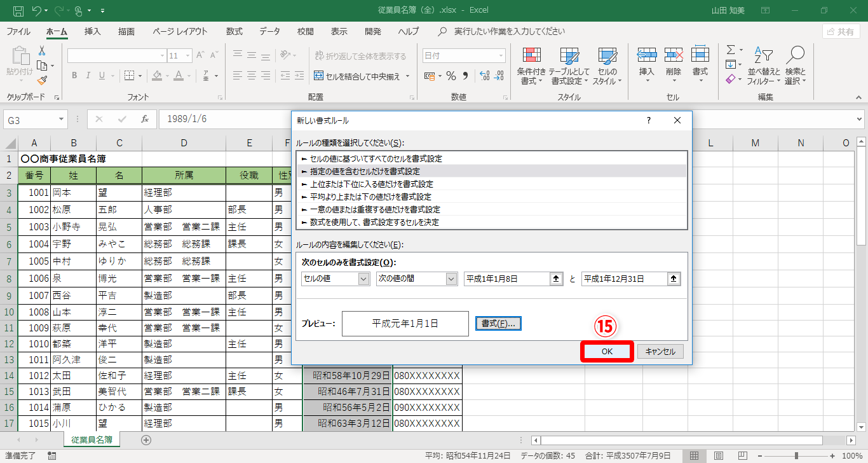The height and width of the screenshot is (463, 868).
Task: Undo the last action
Action: [37, 11]
